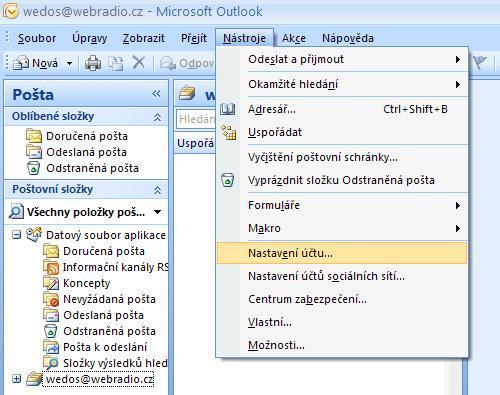The width and height of the screenshot is (500, 395).
Task: Click the follow-up flag toolbar icon
Action: coord(480,62)
